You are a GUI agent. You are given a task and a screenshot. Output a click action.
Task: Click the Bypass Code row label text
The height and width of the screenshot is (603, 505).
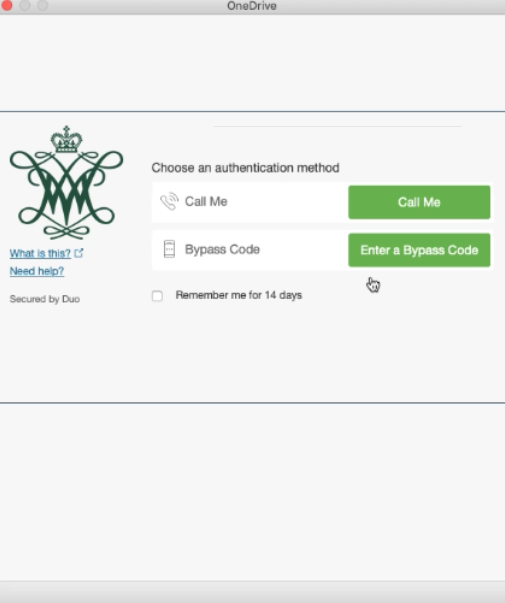pyautogui.click(x=222, y=249)
